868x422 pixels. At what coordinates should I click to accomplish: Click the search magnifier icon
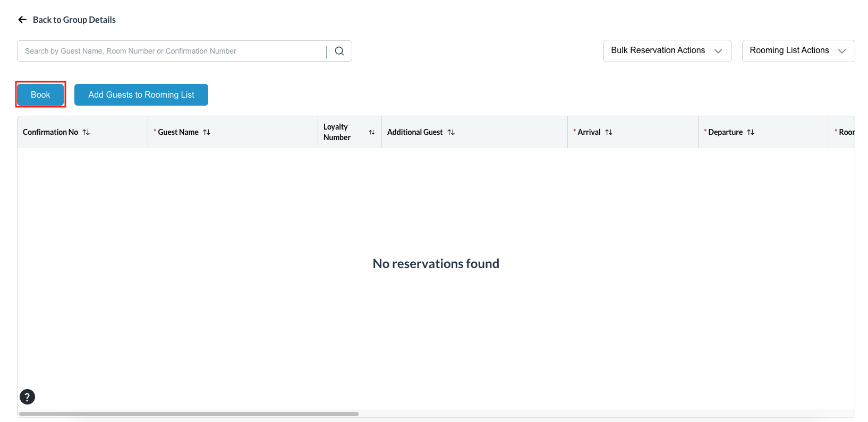coord(339,51)
